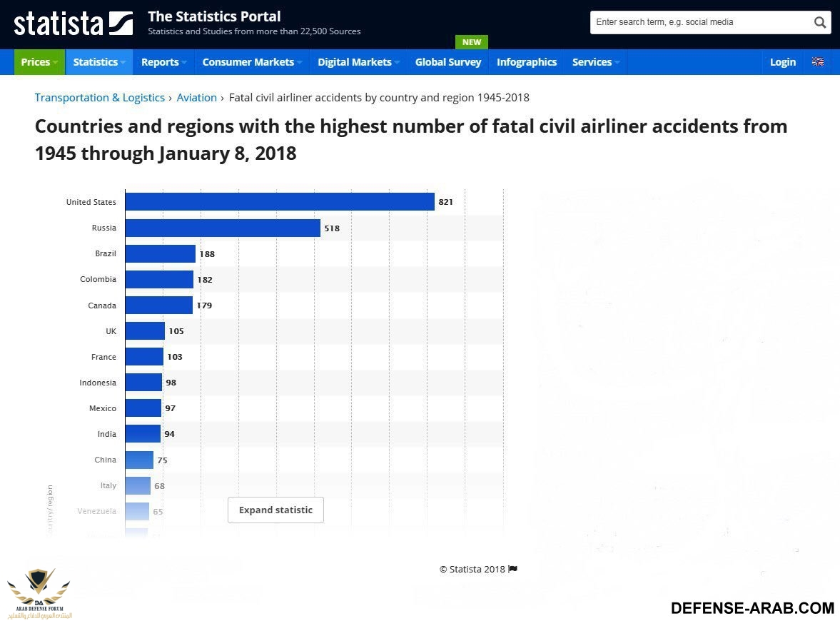Select the language flag icon

pyautogui.click(x=817, y=61)
